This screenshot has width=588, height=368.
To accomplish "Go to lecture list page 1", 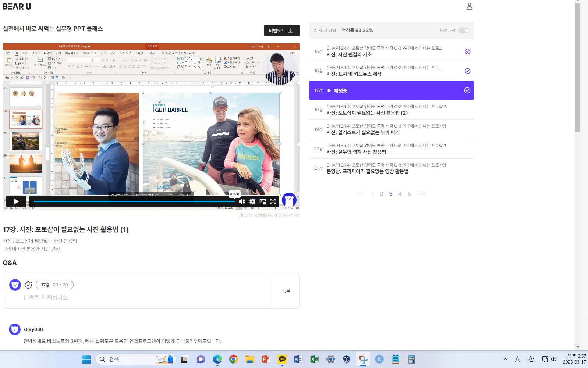I will coord(373,194).
